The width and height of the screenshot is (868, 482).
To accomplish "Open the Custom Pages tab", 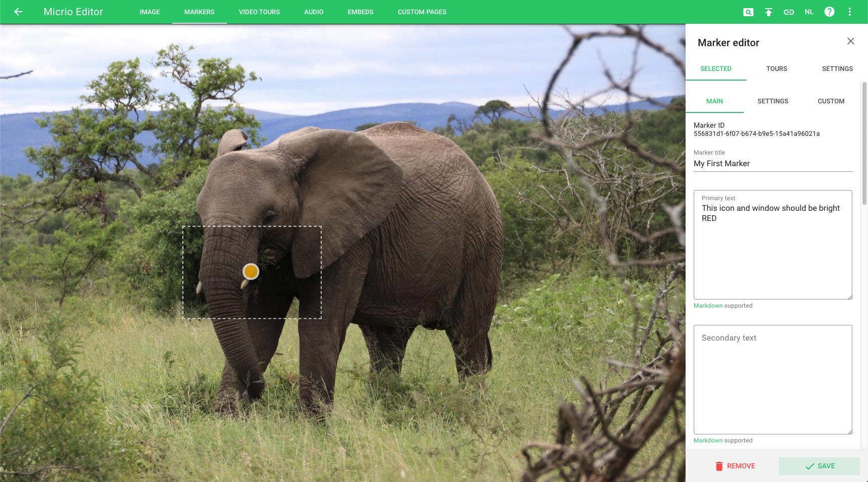I will coord(422,12).
